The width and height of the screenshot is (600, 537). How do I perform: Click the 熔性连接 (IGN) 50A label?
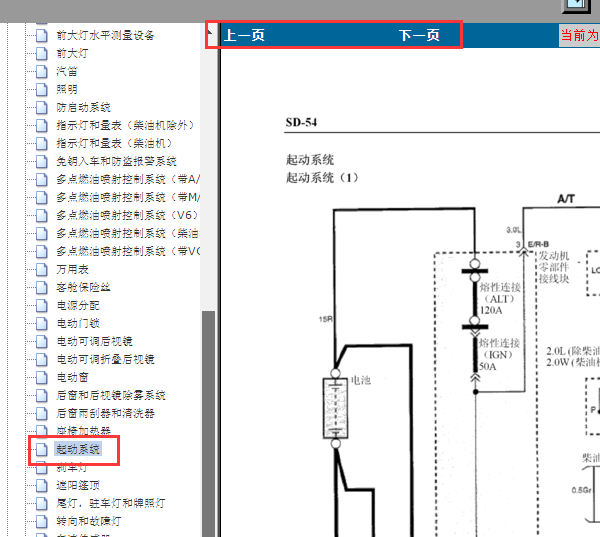point(499,355)
